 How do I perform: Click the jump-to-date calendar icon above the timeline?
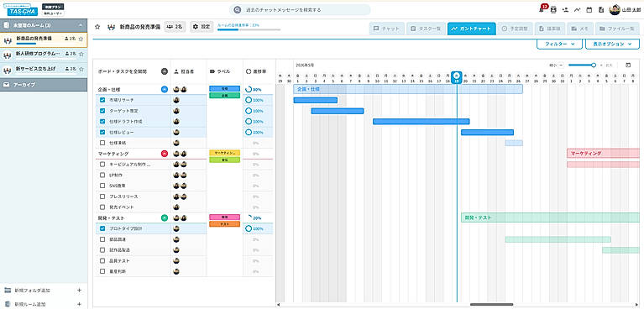pyautogui.click(x=628, y=65)
